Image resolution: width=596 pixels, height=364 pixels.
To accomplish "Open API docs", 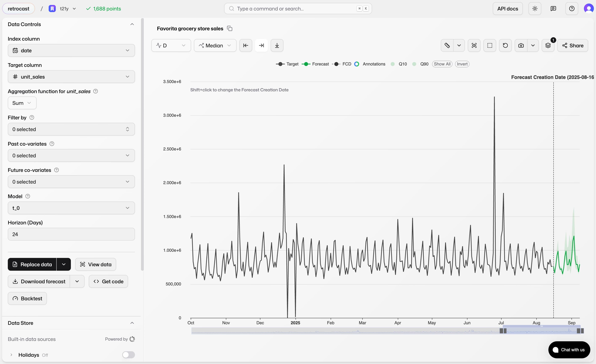I will (508, 9).
